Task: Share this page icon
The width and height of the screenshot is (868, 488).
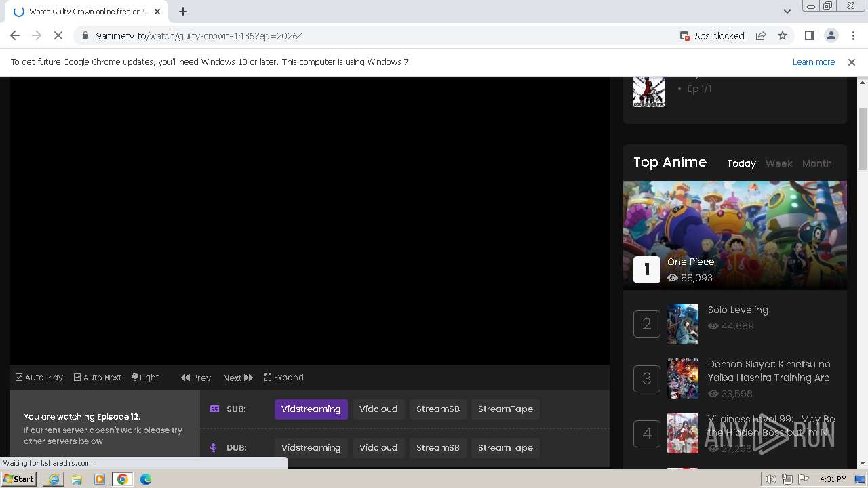Action: coord(761,36)
